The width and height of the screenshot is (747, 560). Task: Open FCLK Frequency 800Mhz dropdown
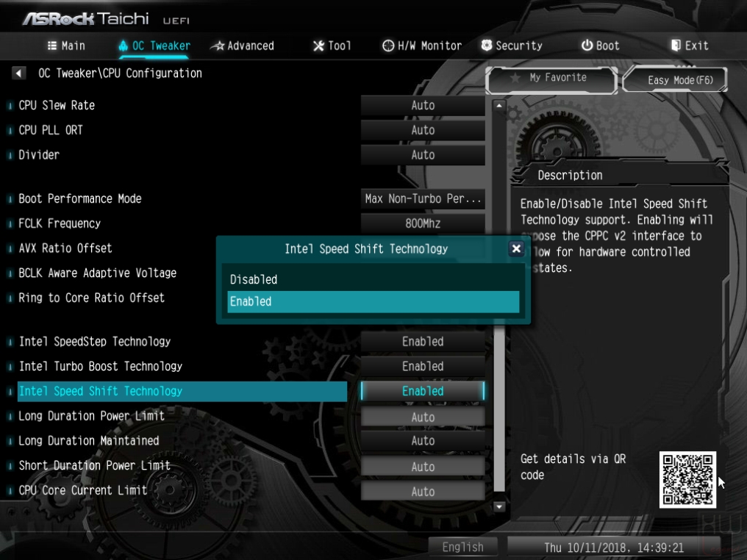(x=423, y=224)
